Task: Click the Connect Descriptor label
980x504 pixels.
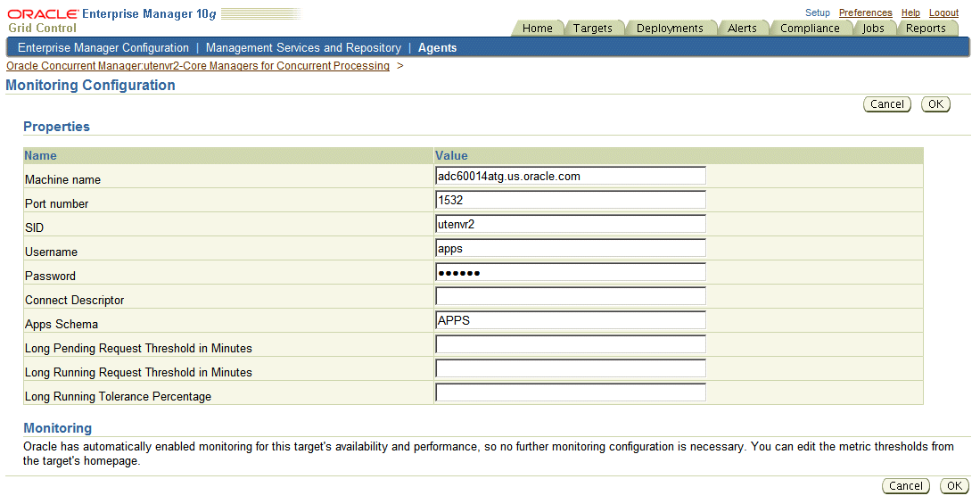Action: click(x=74, y=300)
